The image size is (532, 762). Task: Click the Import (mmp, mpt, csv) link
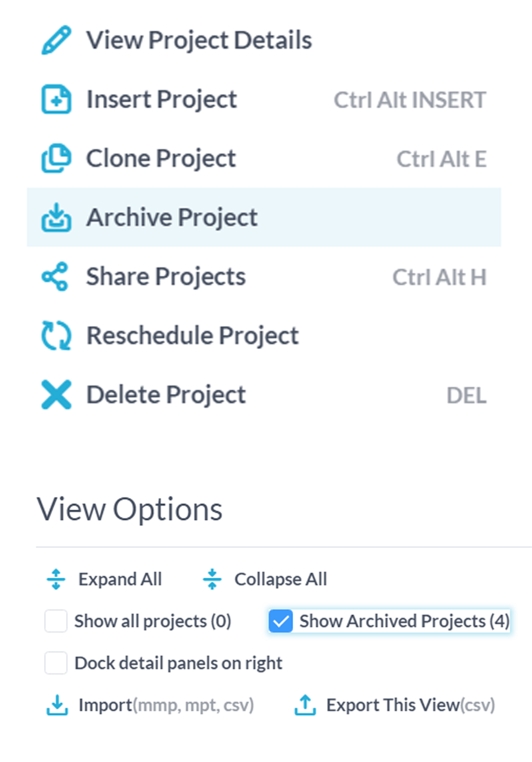(x=166, y=705)
